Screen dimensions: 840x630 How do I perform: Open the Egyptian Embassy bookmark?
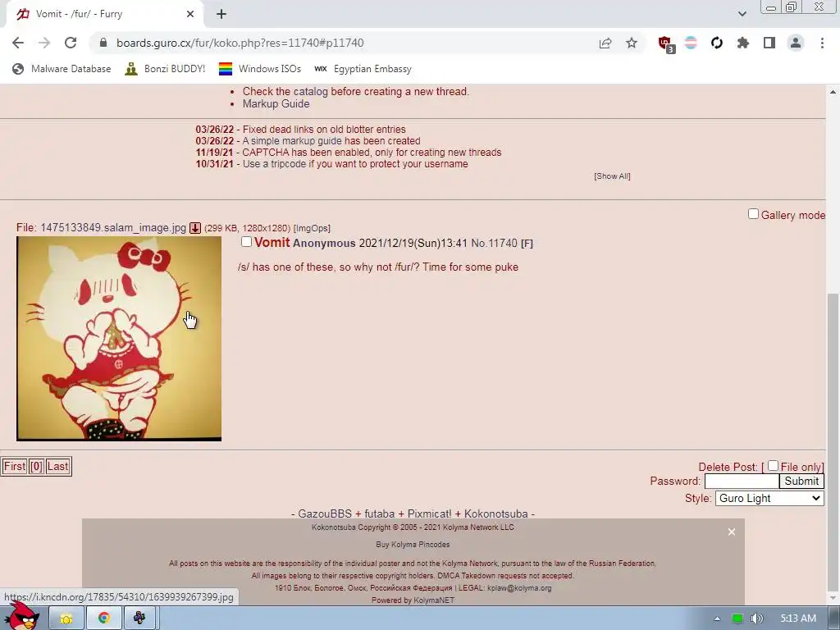point(363,69)
